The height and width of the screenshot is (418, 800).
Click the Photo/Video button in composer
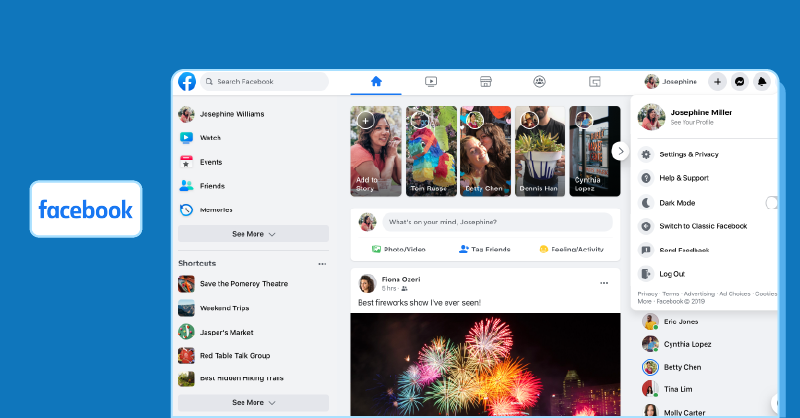(398, 249)
